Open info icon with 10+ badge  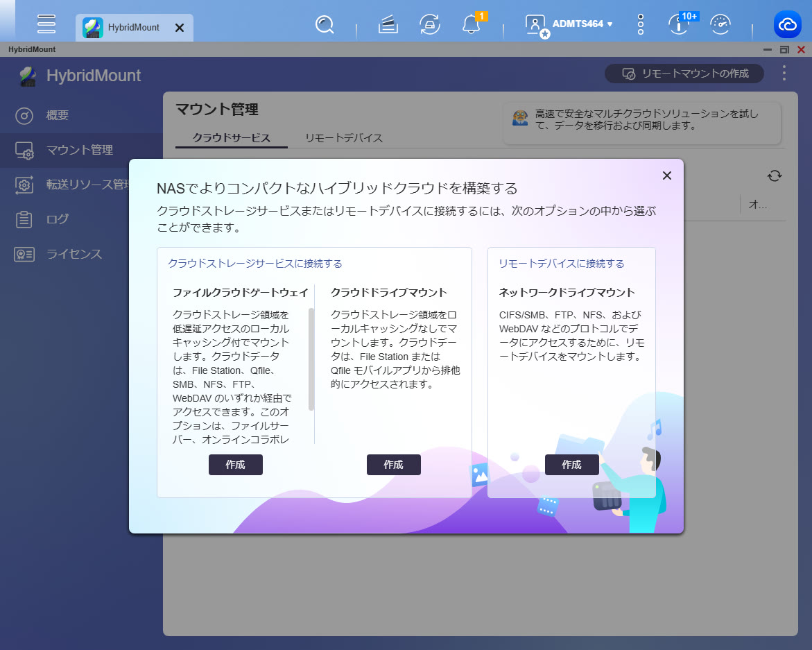click(677, 25)
